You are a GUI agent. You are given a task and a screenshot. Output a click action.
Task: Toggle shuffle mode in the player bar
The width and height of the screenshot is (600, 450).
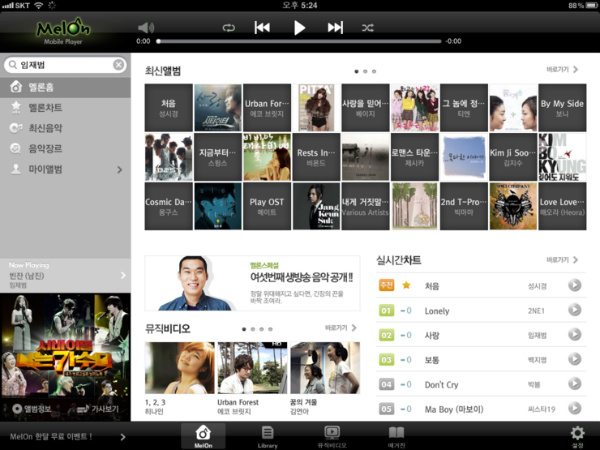[368, 28]
